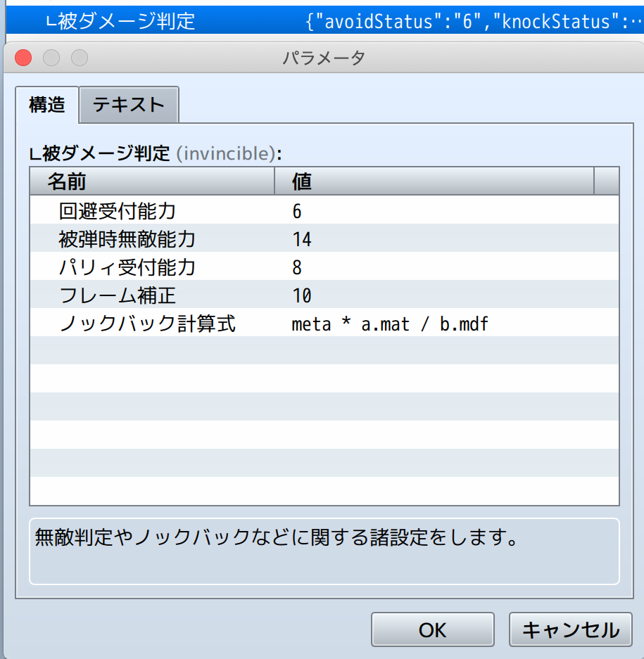Select the パリィ受付能力 parameter name

127,267
